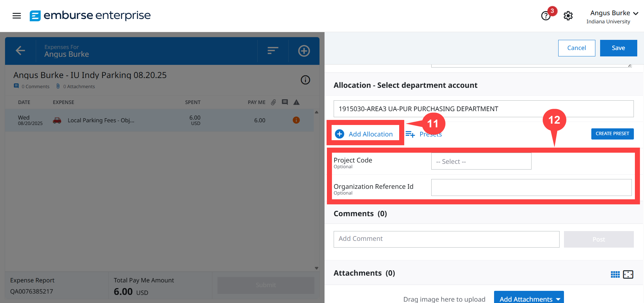Open the settings gear
This screenshot has width=644, height=303.
568,16
